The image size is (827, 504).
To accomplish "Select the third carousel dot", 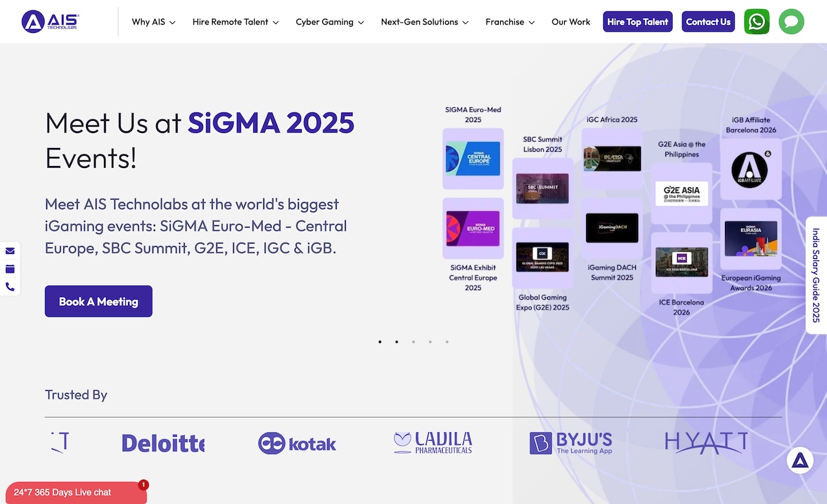I will [413, 342].
